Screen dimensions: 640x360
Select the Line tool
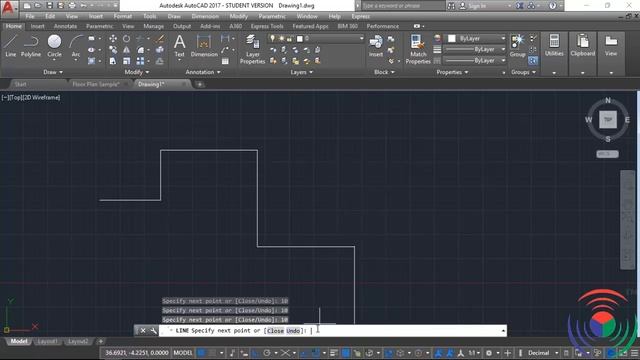coord(11,46)
